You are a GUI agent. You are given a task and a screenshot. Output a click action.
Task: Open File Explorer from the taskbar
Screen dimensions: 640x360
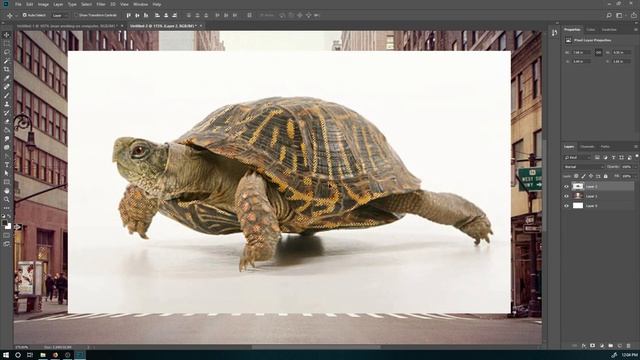point(42,355)
